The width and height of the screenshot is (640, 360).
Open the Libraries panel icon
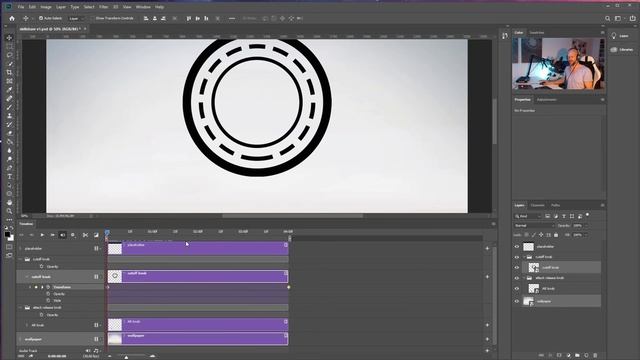pos(613,49)
